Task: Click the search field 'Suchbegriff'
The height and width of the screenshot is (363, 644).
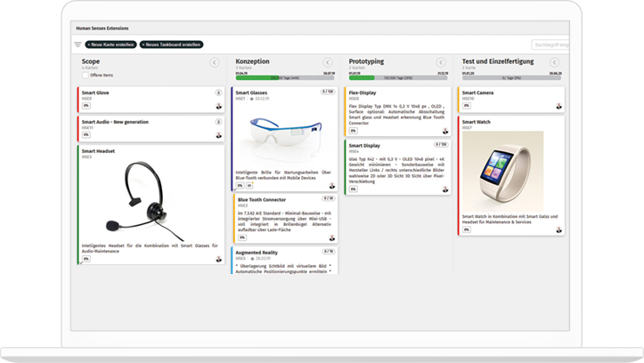Action: (x=550, y=44)
